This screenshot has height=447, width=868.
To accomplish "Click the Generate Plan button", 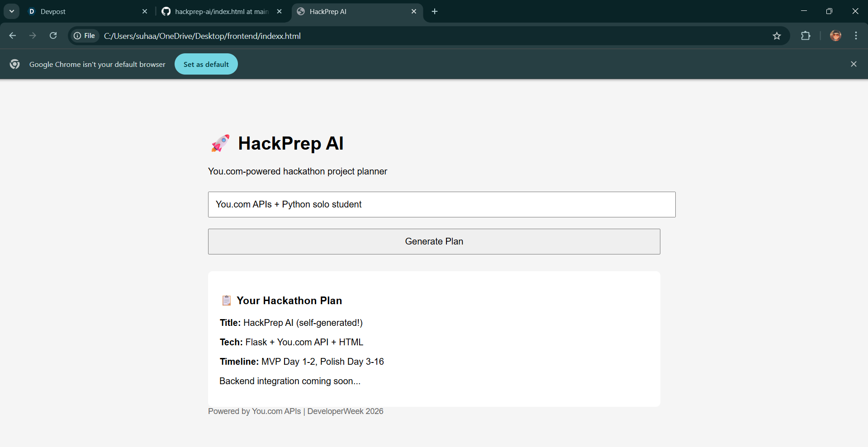I will point(434,241).
